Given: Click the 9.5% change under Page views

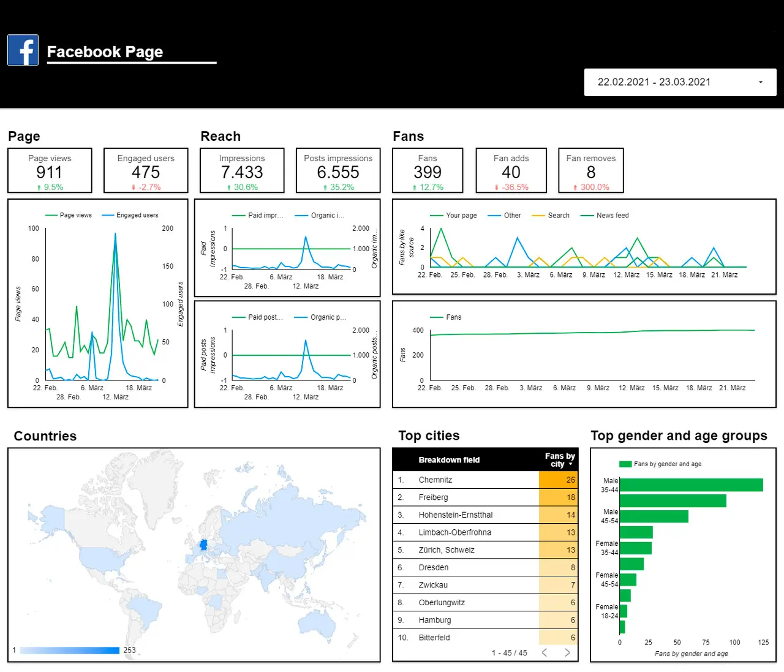Looking at the screenshot, I should [50, 187].
